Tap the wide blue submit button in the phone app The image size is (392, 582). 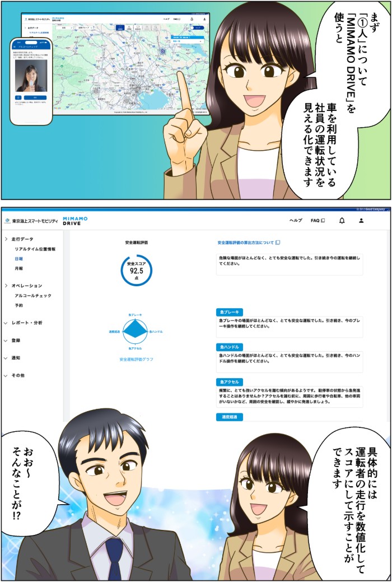(35, 97)
